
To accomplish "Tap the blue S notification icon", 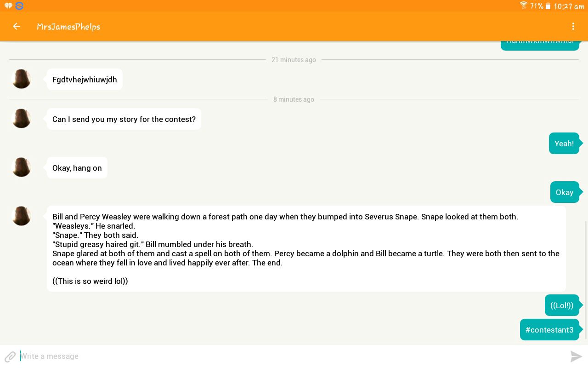I will point(19,6).
